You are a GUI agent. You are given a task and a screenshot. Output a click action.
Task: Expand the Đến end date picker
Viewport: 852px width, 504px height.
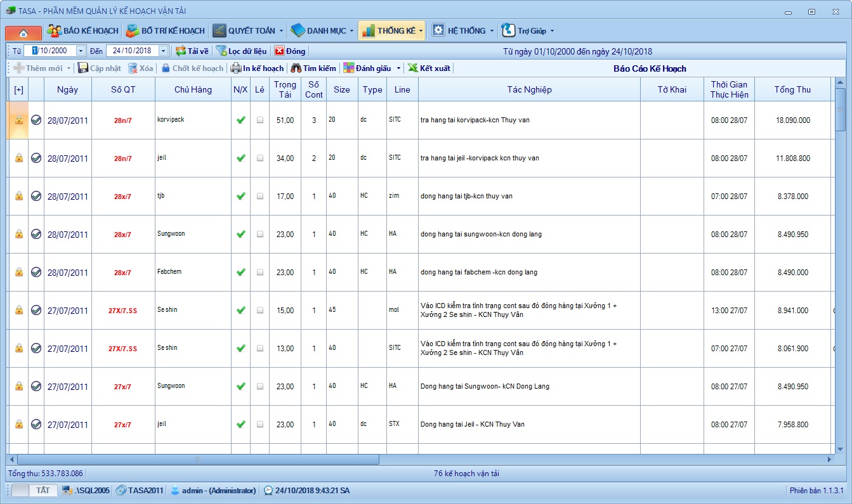pyautogui.click(x=163, y=51)
